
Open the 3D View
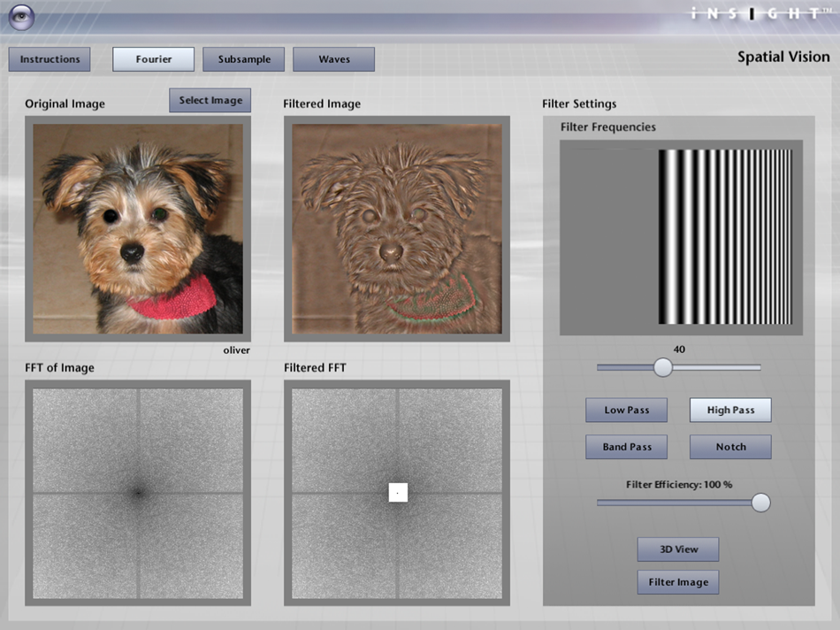coord(678,549)
